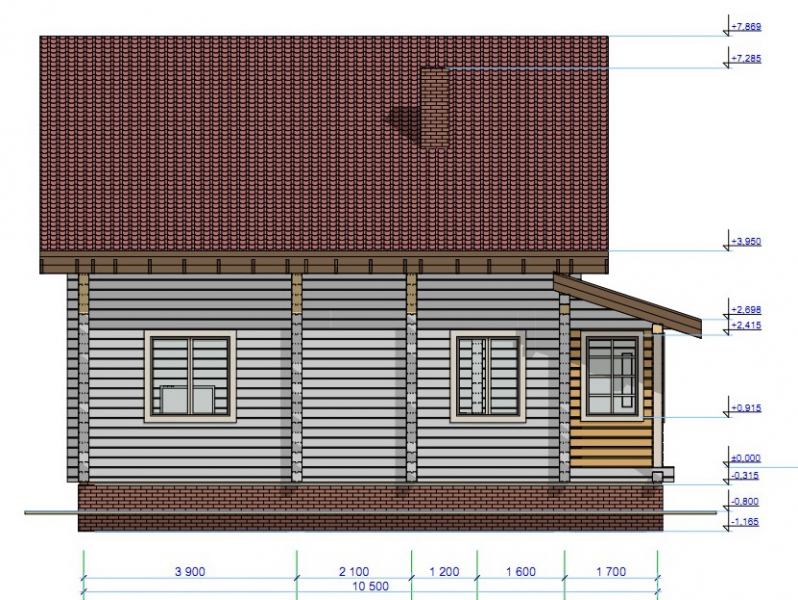Click the left double-pane window
798x600 pixels.
(x=190, y=376)
